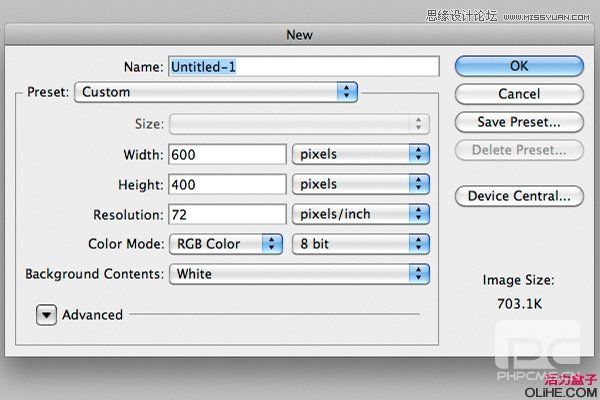The width and height of the screenshot is (600, 400).
Task: Click the Height input field
Action: 227,184
